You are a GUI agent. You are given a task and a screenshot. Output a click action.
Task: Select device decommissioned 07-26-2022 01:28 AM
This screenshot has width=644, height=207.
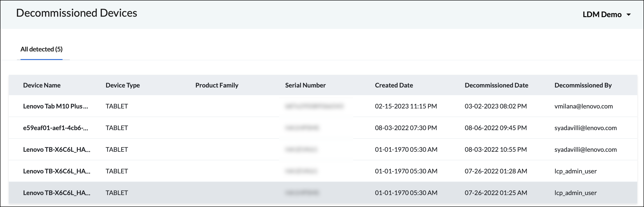[496, 171]
